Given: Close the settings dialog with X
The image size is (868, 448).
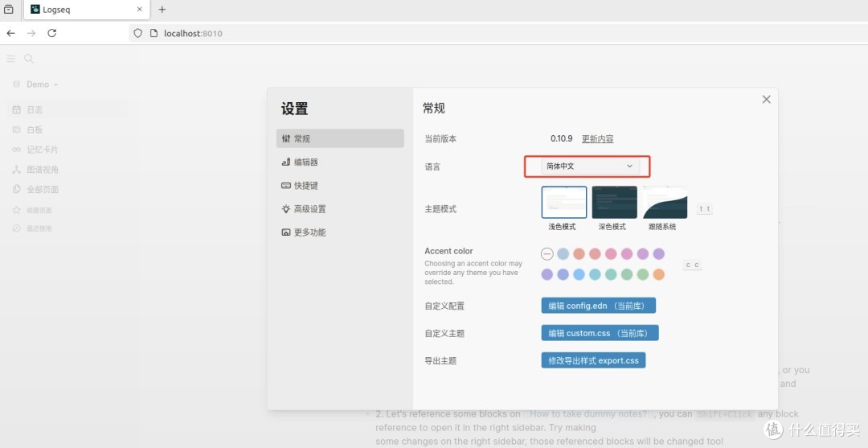Looking at the screenshot, I should tap(766, 99).
